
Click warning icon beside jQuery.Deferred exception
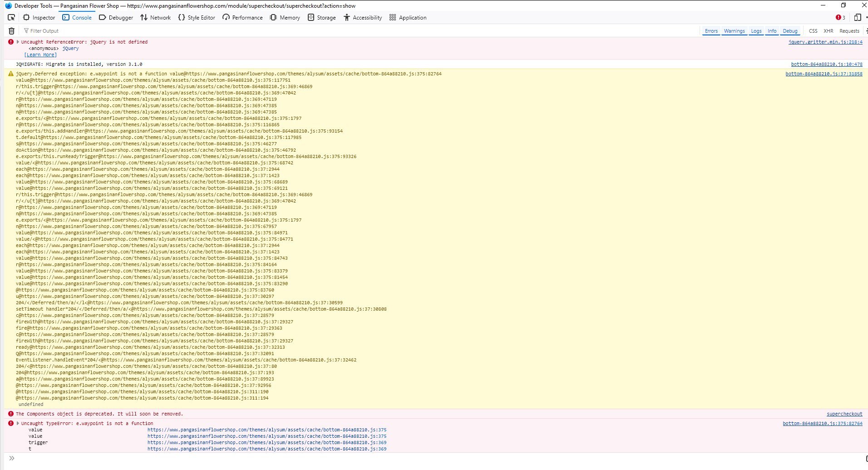(x=11, y=74)
